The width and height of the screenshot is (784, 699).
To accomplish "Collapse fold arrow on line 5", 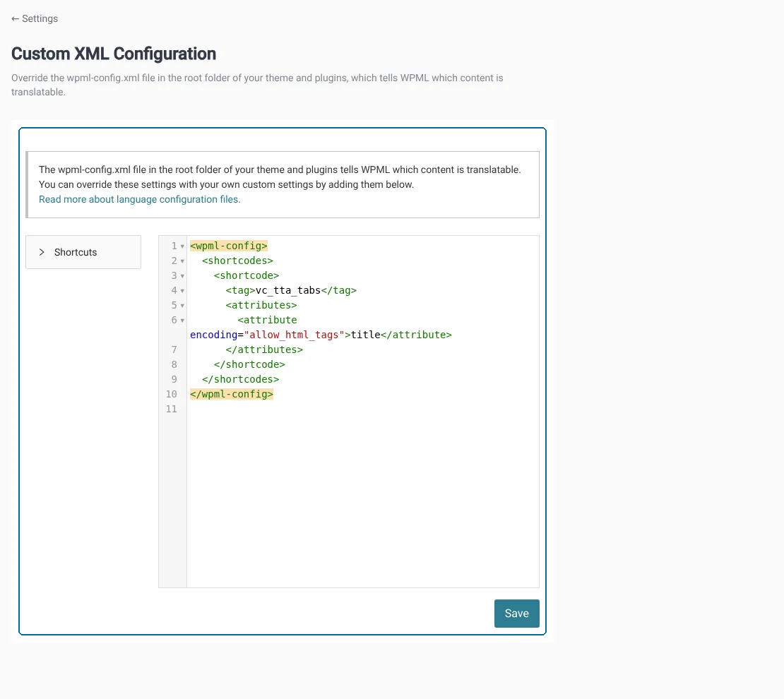I will pos(182,306).
